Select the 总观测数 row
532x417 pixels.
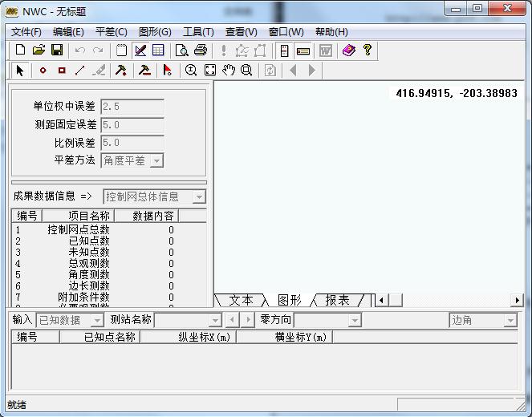point(108,263)
